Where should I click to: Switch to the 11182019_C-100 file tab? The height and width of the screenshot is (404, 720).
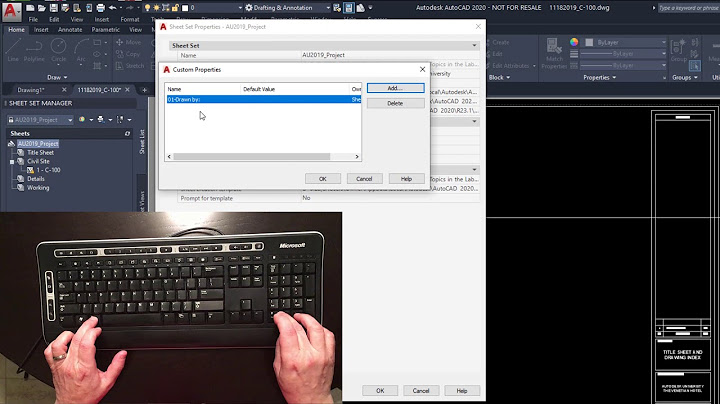point(99,90)
